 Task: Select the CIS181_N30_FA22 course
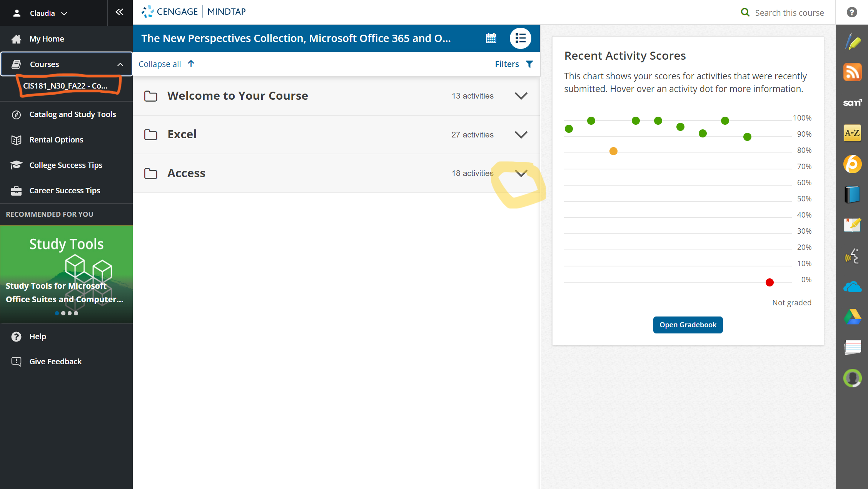click(65, 86)
